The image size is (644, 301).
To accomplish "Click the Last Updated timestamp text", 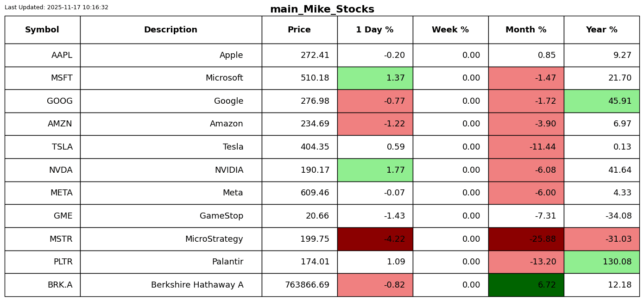I will [57, 7].
